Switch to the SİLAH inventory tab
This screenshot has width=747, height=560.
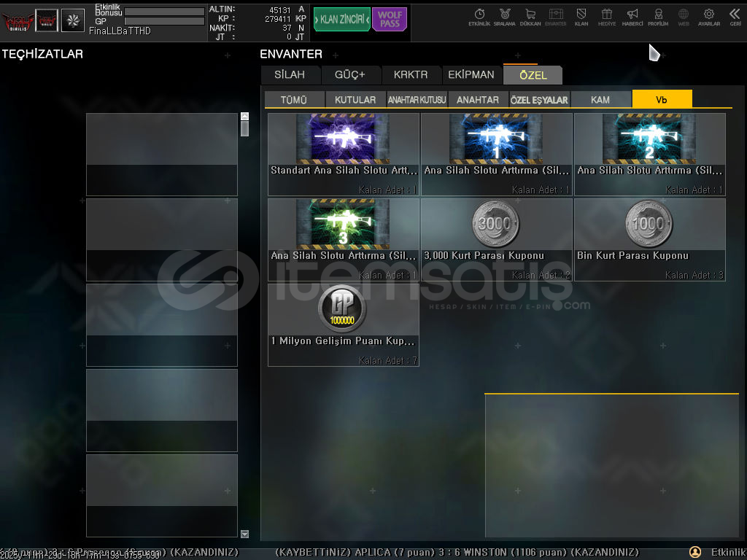(290, 75)
